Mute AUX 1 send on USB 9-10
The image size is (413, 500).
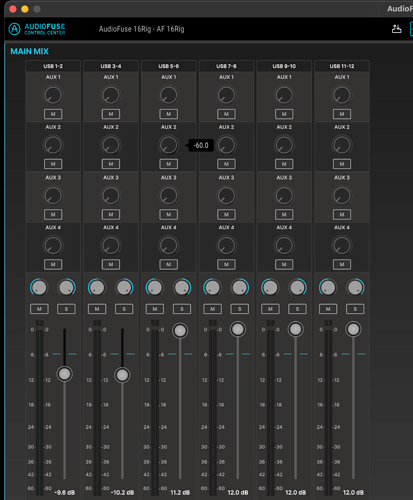pos(284,114)
